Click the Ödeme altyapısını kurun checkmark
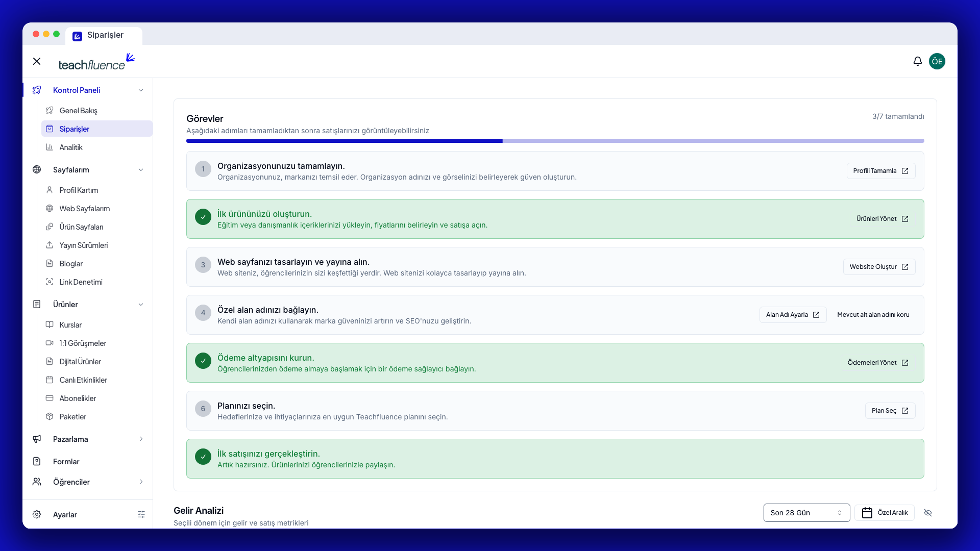 203,361
